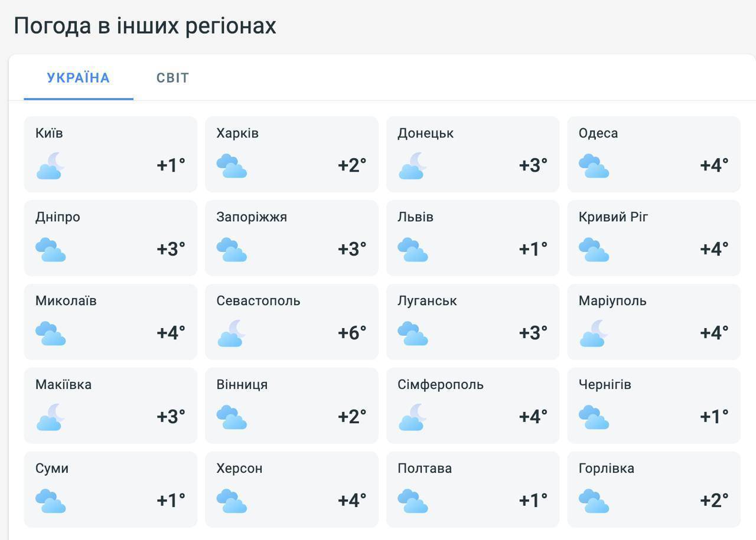Click the cloud icon in Одеса card
The image size is (756, 540).
[594, 166]
